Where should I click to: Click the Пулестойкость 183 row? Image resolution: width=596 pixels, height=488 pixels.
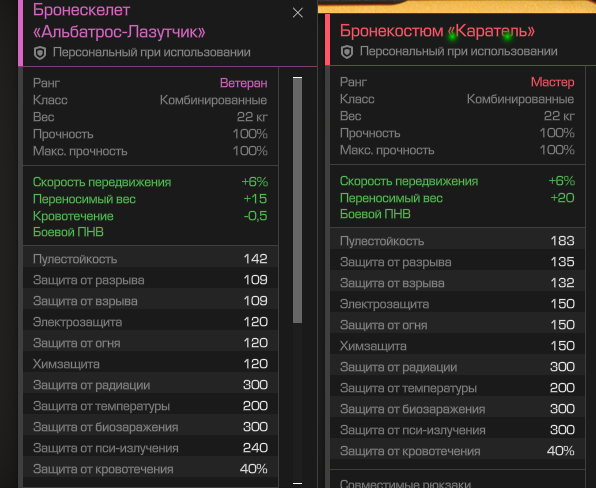457,241
